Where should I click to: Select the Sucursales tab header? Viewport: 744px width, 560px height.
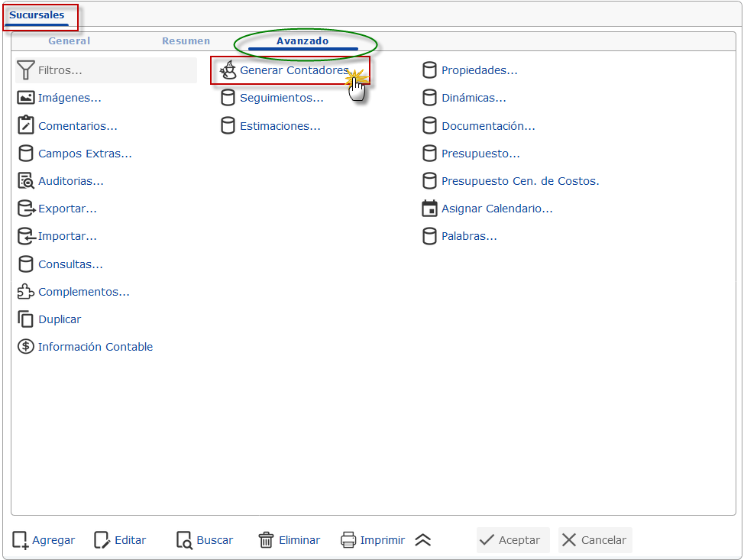37,15
